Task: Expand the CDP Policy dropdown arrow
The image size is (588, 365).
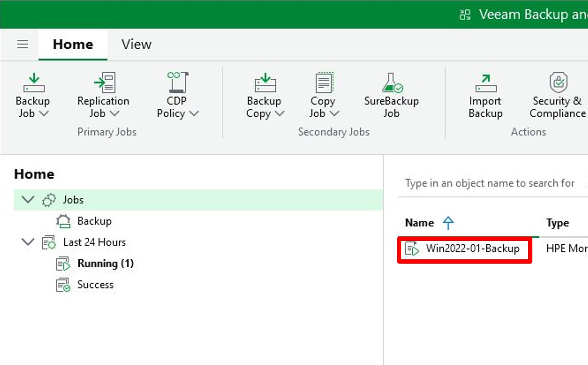Action: [x=194, y=113]
